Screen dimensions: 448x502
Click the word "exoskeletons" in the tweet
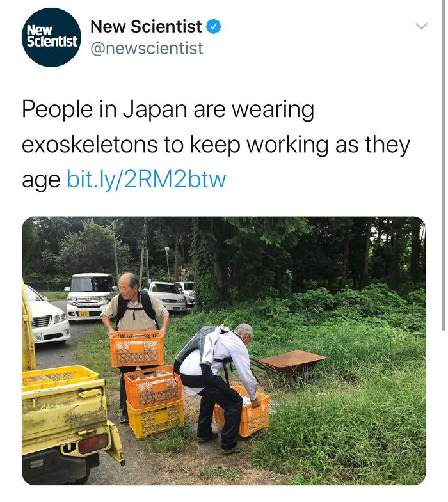[x=90, y=145]
